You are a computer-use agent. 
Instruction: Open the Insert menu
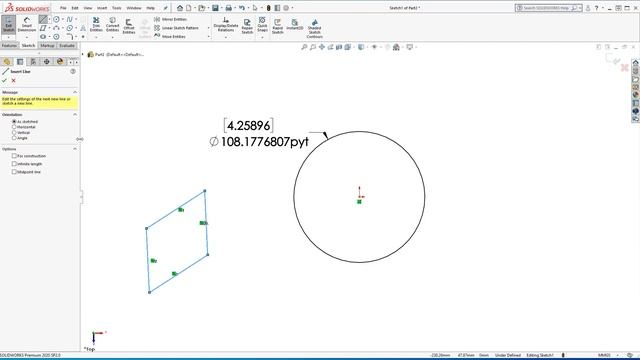click(102, 8)
